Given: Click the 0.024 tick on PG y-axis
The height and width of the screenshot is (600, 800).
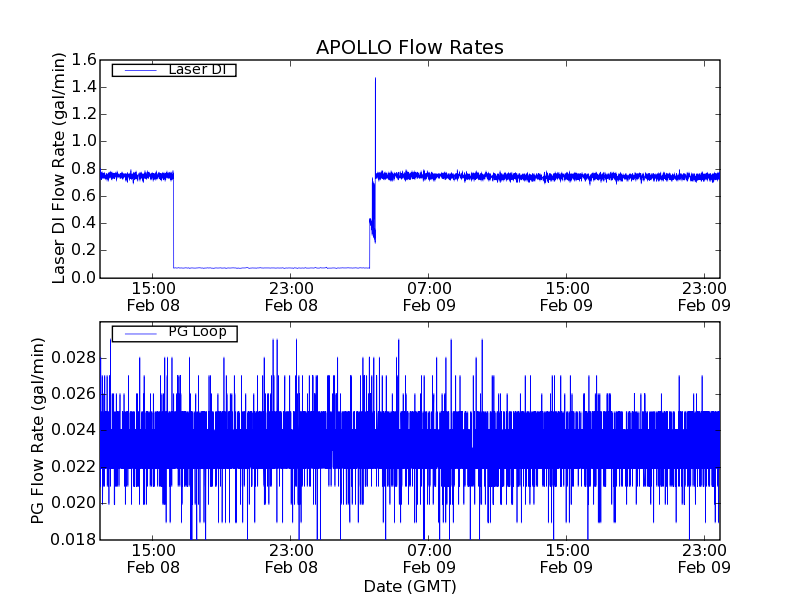Looking at the screenshot, I should pos(72,430).
